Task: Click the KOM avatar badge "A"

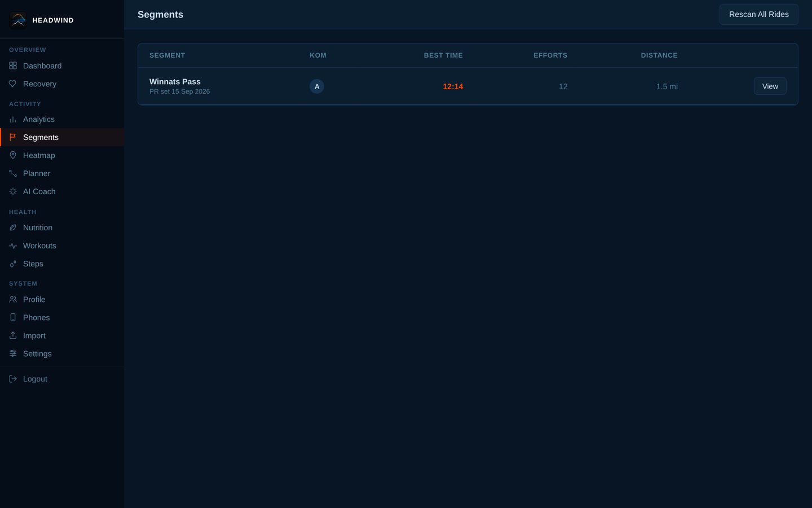Action: point(317,86)
